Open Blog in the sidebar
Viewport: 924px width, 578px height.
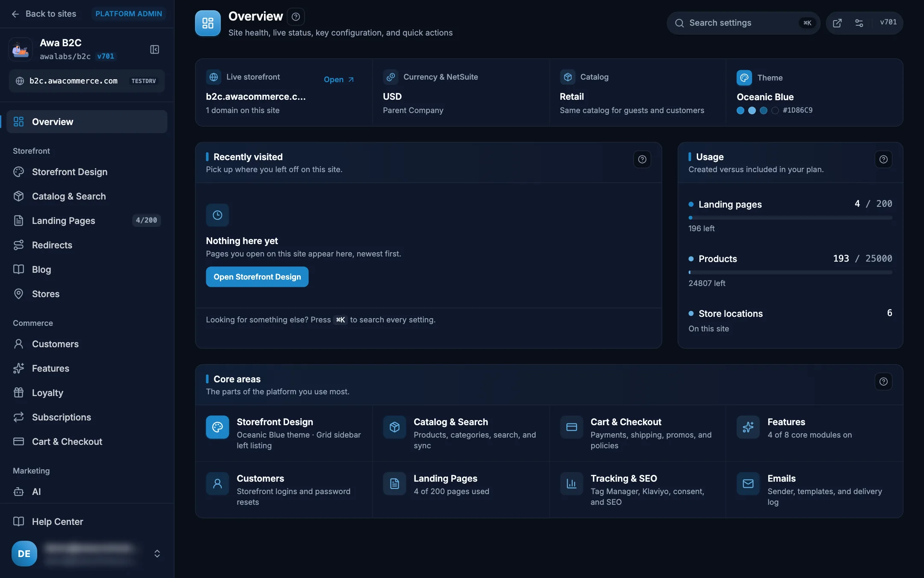pos(87,269)
